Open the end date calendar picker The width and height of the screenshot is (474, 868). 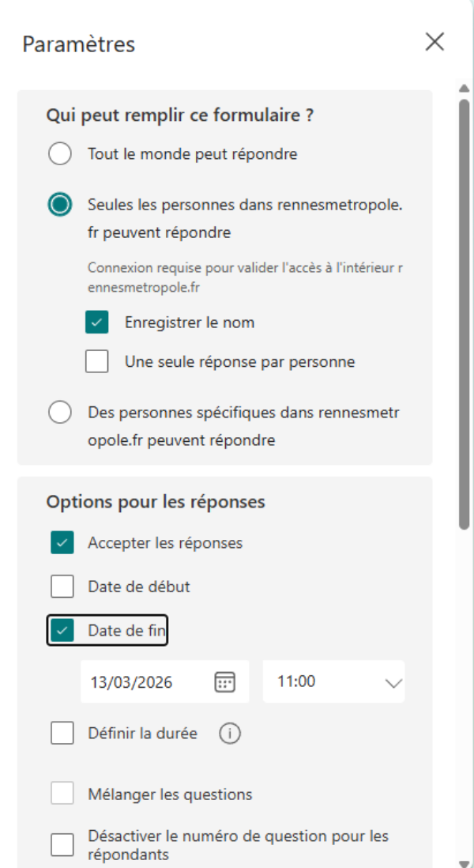point(225,682)
